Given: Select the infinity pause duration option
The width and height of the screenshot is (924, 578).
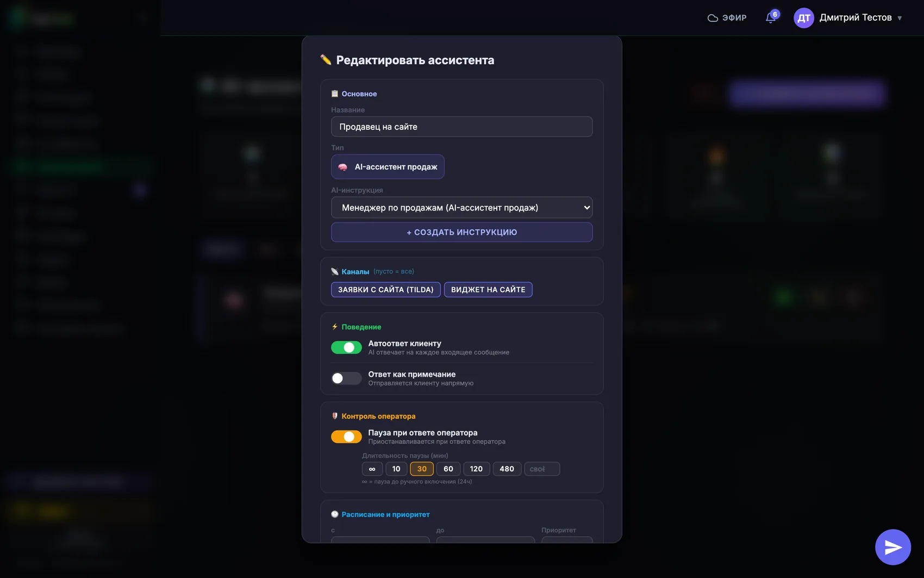Looking at the screenshot, I should pos(372,469).
